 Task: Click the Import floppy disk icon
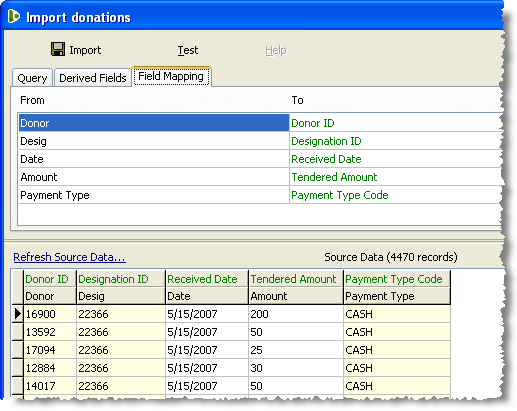(x=58, y=49)
